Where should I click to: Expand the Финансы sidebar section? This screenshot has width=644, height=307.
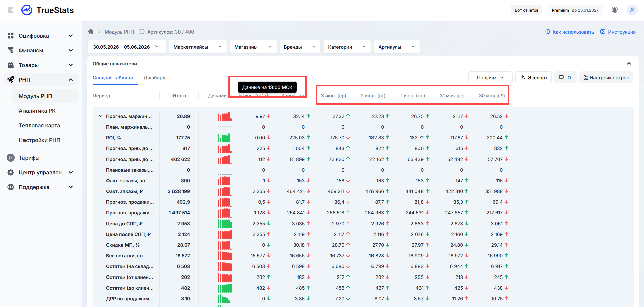[x=40, y=50]
